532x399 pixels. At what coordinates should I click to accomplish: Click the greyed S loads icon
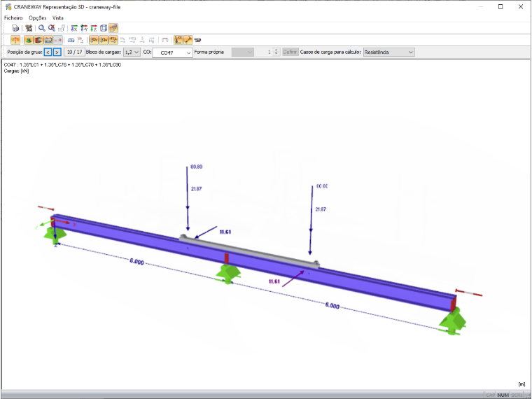[x=142, y=40]
